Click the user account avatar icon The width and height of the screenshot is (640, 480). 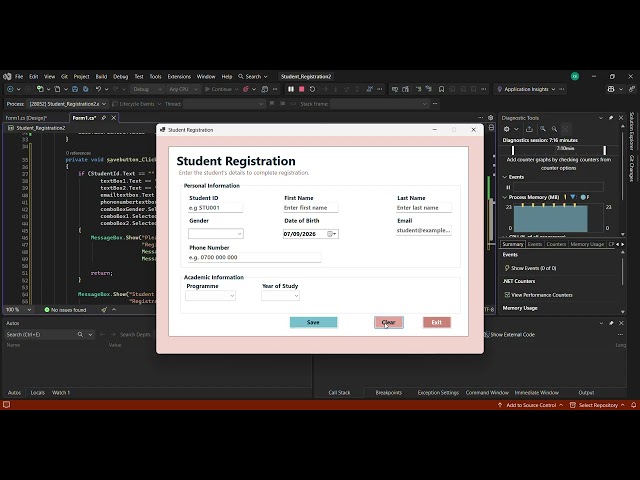(575, 76)
